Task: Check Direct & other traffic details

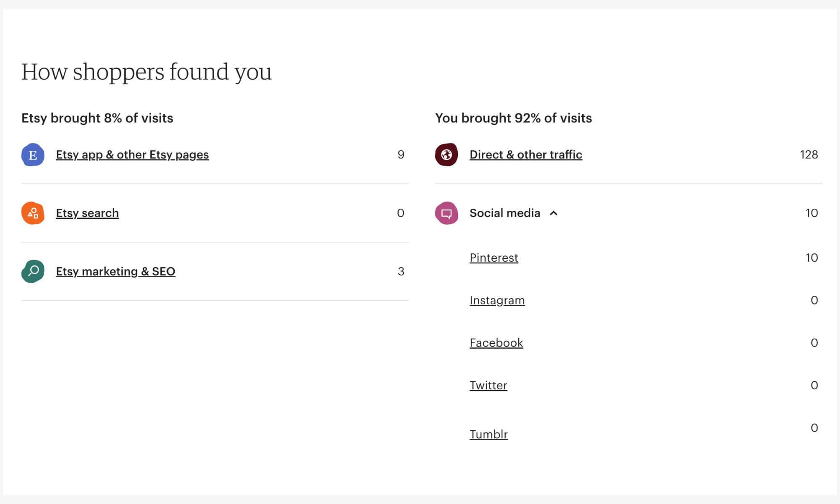Action: point(526,155)
